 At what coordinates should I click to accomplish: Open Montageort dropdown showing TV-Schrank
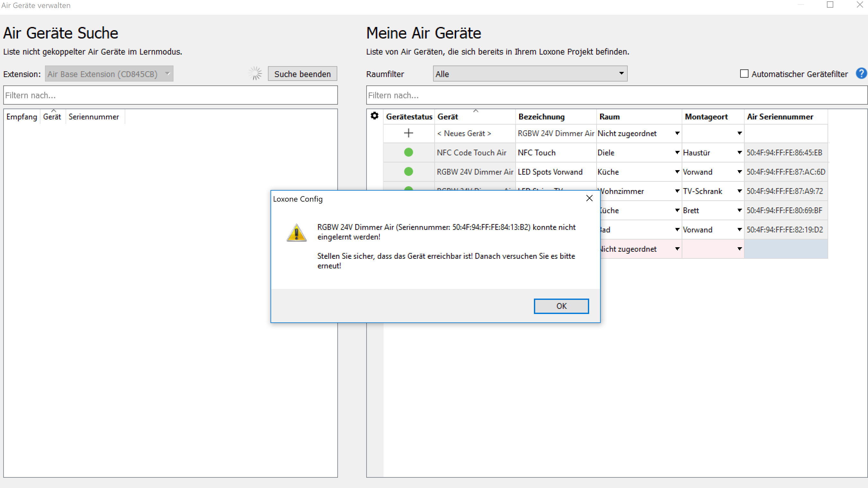click(739, 191)
